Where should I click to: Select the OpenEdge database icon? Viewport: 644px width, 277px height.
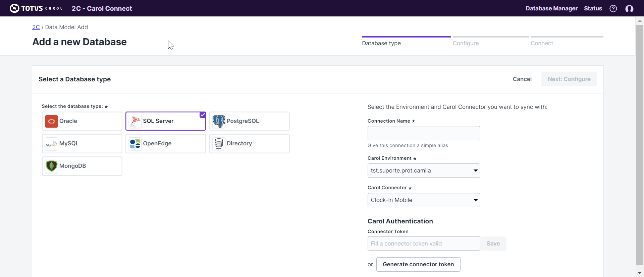[135, 144]
